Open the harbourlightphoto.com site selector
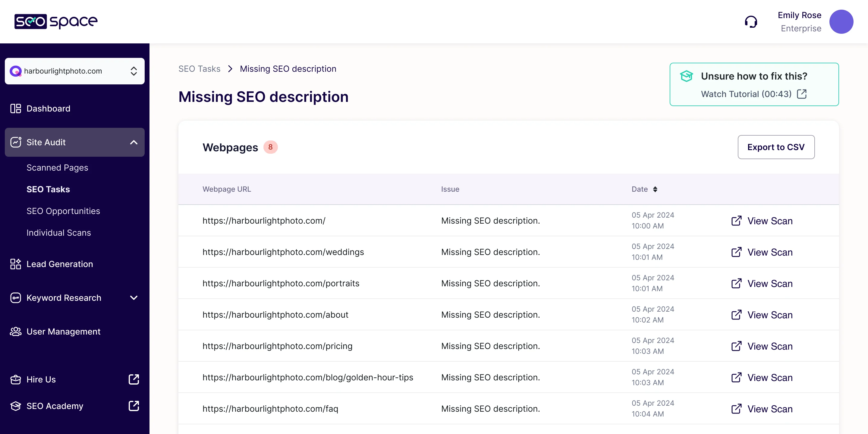 (74, 71)
